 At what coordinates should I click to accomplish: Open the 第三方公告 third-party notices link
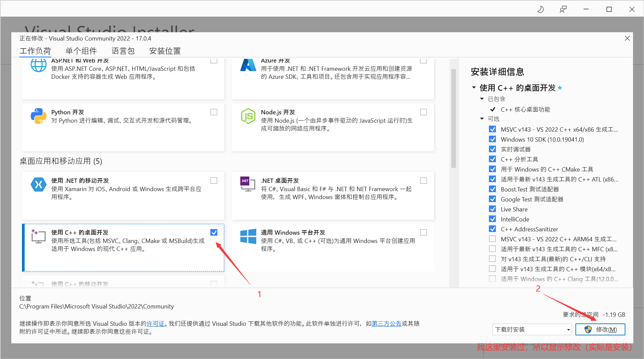pyautogui.click(x=386, y=323)
